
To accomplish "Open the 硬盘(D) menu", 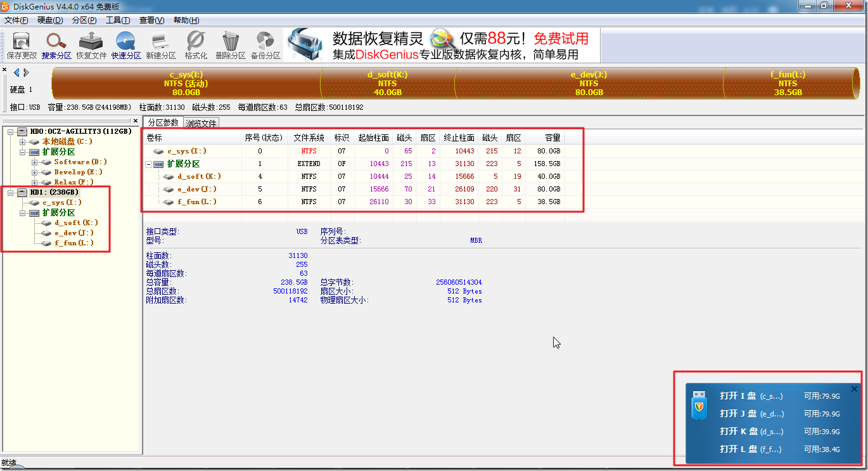I will [x=50, y=20].
